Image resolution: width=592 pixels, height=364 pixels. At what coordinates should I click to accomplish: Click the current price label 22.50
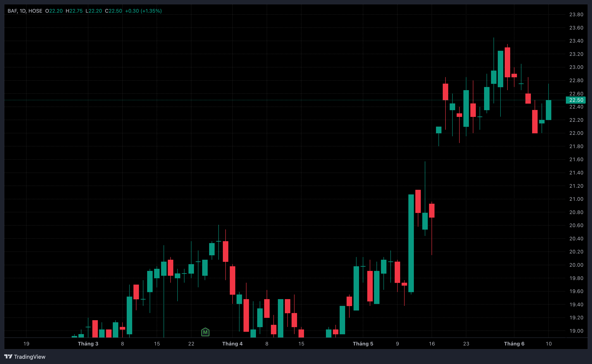coord(576,100)
